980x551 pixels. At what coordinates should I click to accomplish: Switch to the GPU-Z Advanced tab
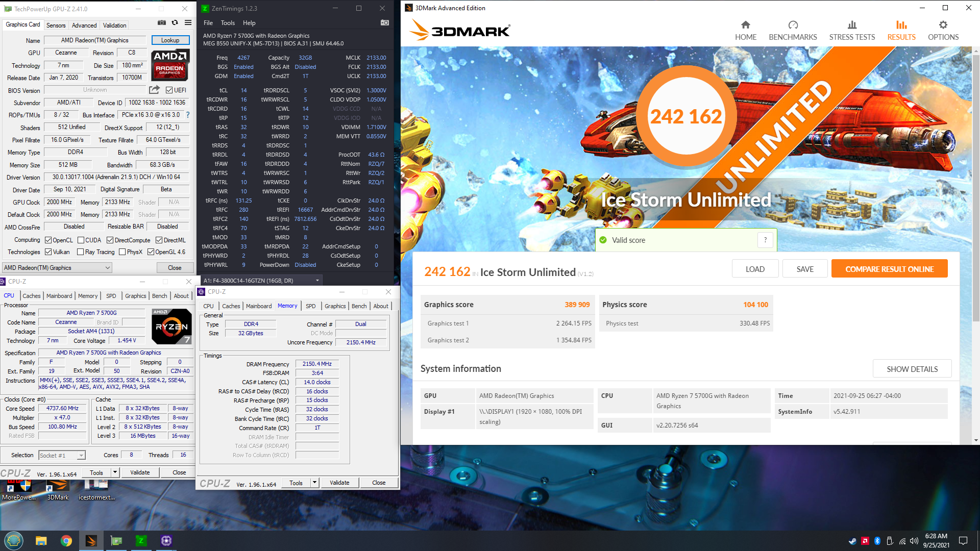click(84, 25)
